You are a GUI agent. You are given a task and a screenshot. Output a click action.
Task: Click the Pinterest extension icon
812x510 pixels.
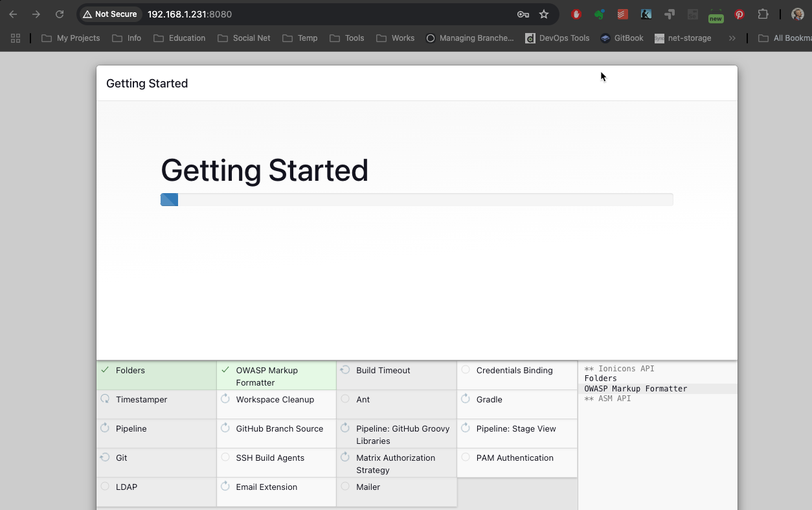coord(739,14)
